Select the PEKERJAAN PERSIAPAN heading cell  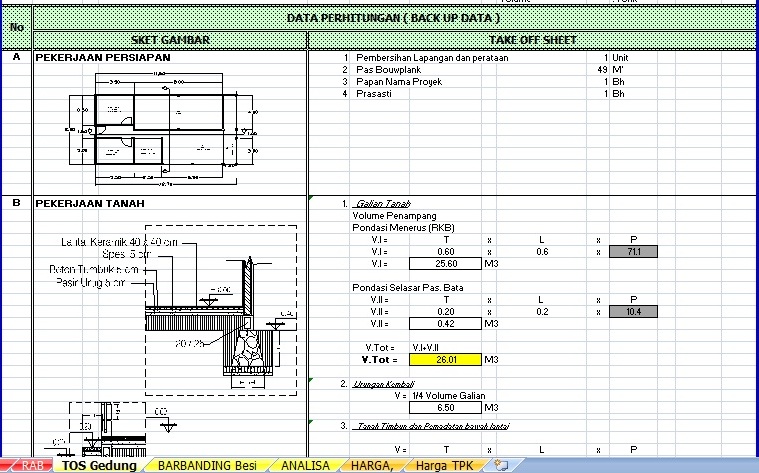[103, 58]
